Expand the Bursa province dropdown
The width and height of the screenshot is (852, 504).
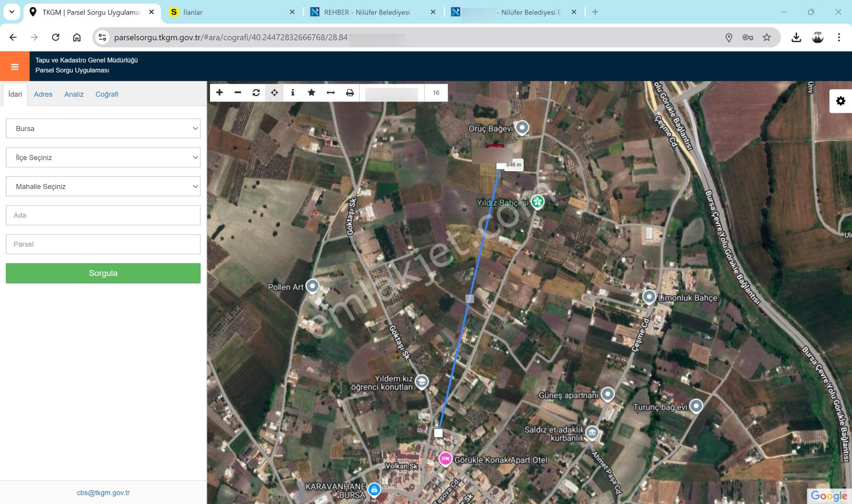[x=103, y=129]
